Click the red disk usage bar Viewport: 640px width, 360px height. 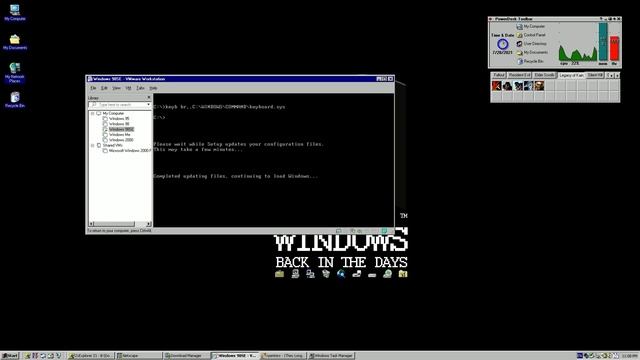click(x=614, y=49)
